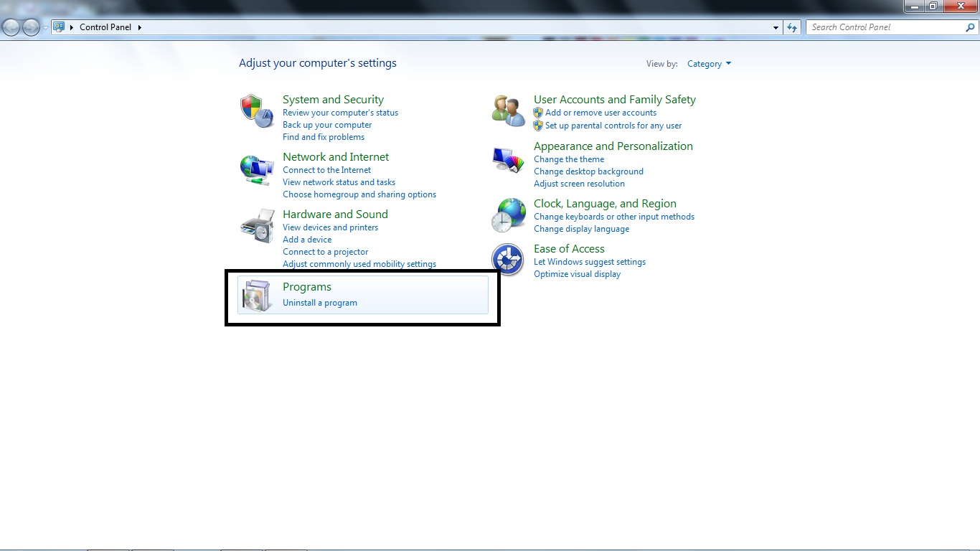Image resolution: width=980 pixels, height=551 pixels.
Task: Open View network status and tasks
Action: click(x=339, y=182)
